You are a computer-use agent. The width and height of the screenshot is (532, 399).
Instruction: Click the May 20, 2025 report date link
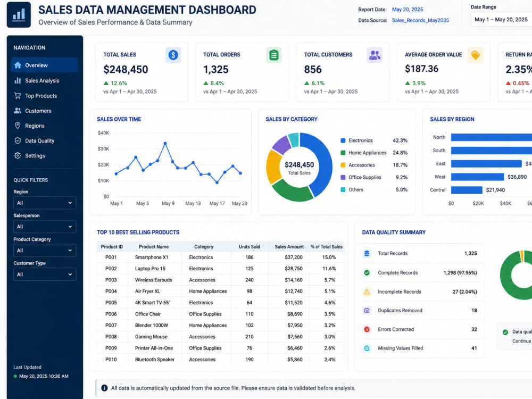(408, 10)
